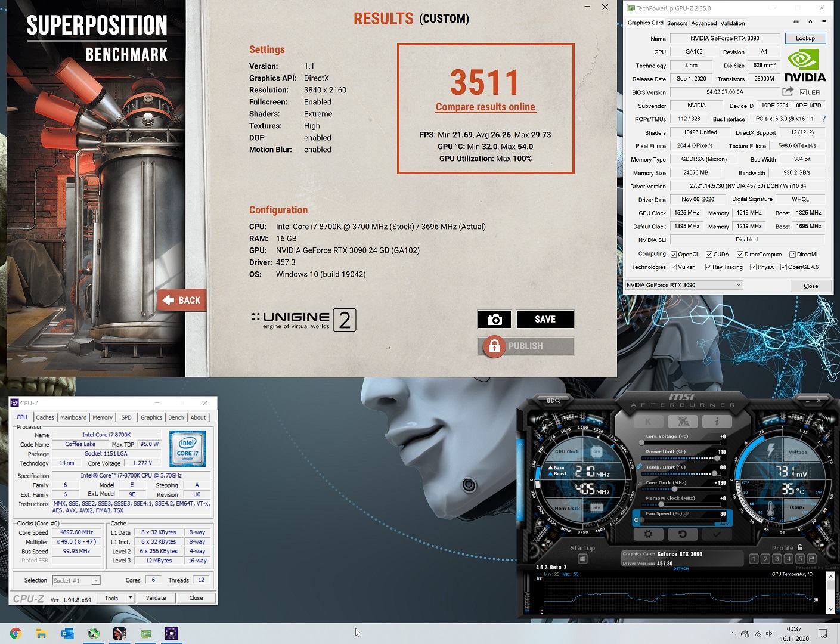Toggle the OpenCL checkbox in GPU-Z
This screenshot has width=840, height=644.
click(674, 254)
